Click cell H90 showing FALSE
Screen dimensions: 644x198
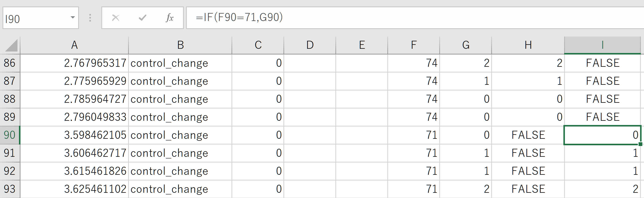528,135
